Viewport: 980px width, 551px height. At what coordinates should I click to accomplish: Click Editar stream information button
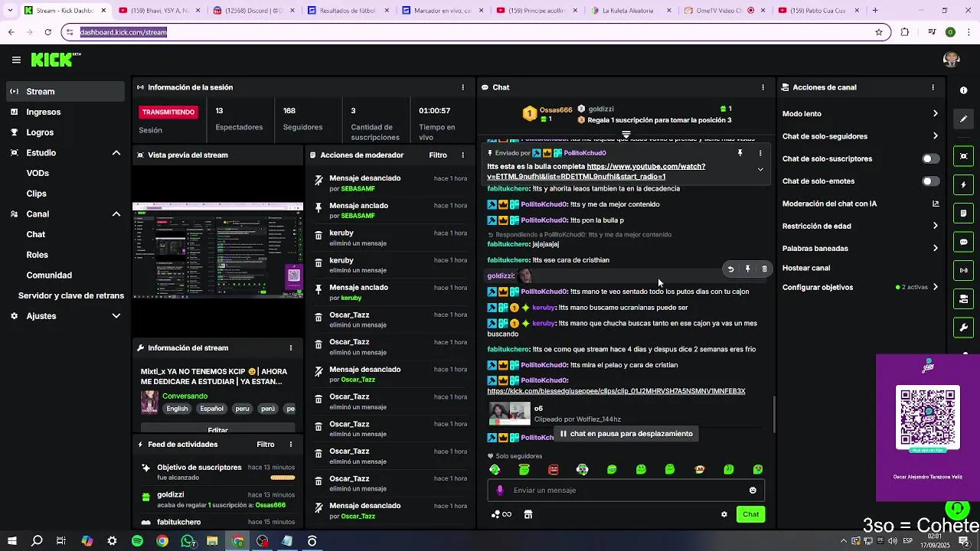(217, 429)
